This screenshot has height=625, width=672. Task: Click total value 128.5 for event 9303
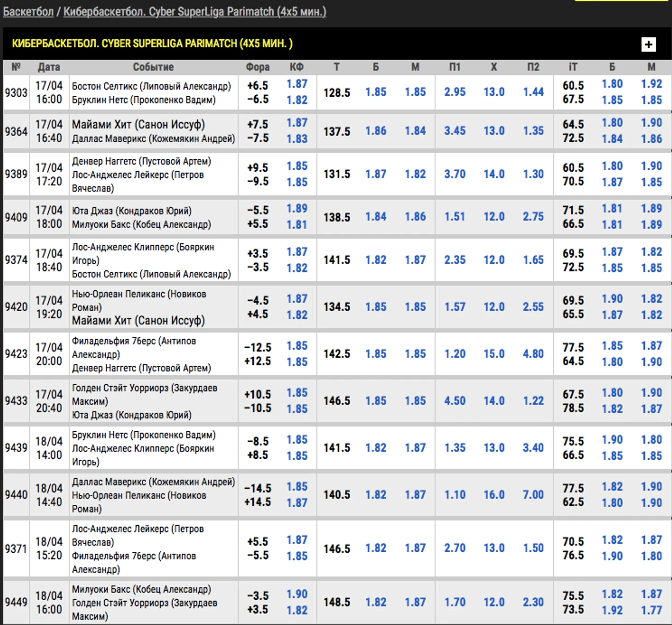tap(336, 93)
